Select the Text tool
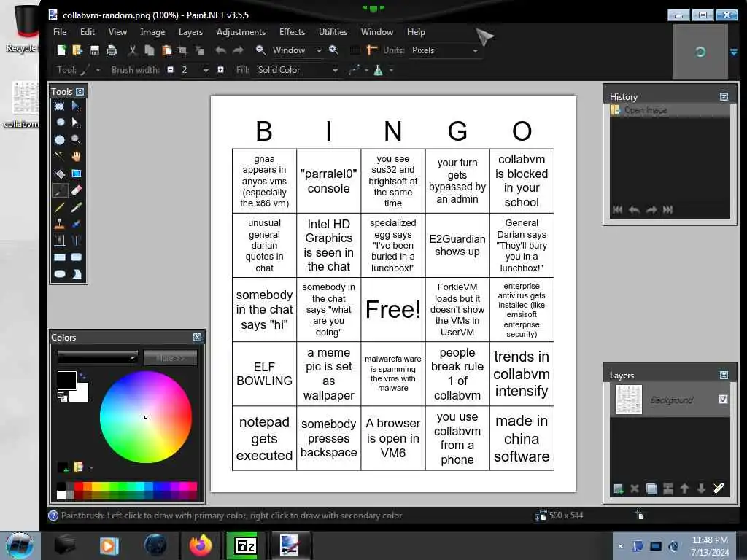Image resolution: width=747 pixels, height=560 pixels. 60,241
